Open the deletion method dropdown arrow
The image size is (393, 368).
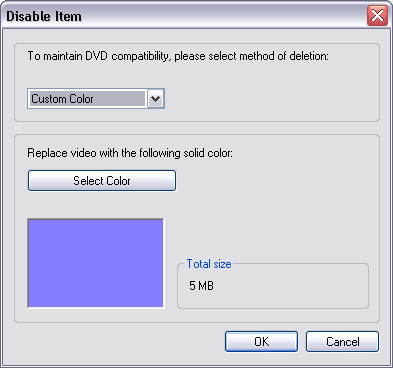tap(156, 99)
